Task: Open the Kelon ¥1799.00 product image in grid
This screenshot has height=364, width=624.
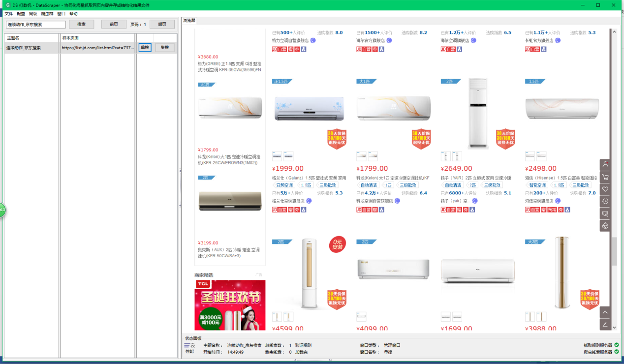Action: click(393, 109)
